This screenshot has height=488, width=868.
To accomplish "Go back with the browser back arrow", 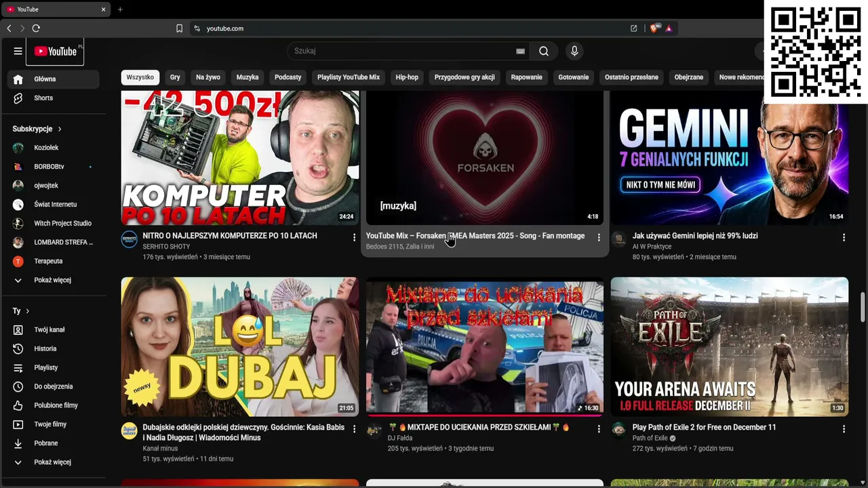I will pyautogui.click(x=9, y=28).
